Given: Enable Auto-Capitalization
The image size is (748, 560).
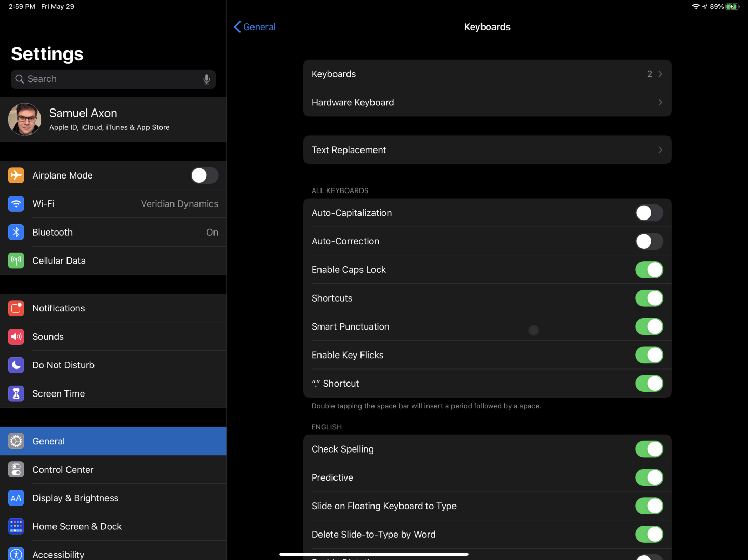Looking at the screenshot, I should (649, 213).
